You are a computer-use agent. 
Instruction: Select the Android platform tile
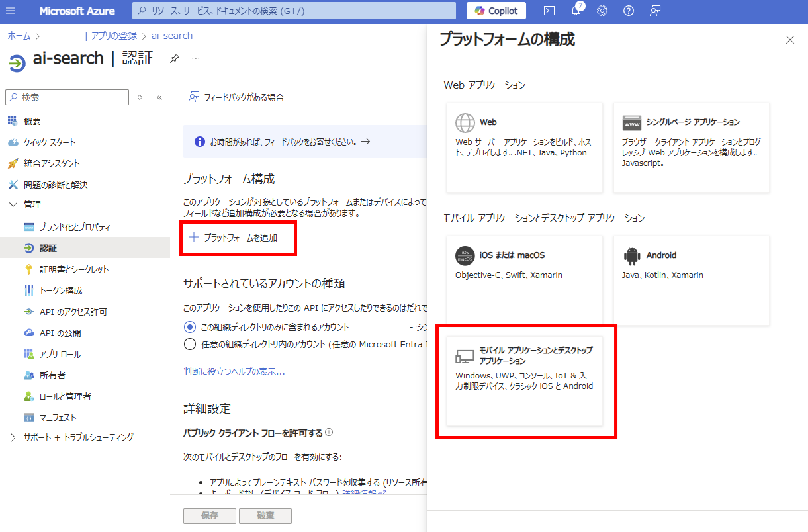pos(691,281)
